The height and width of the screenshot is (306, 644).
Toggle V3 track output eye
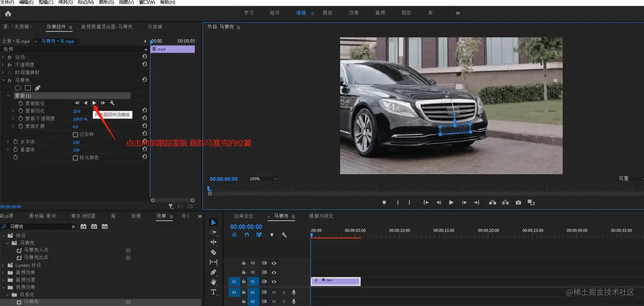274,263
